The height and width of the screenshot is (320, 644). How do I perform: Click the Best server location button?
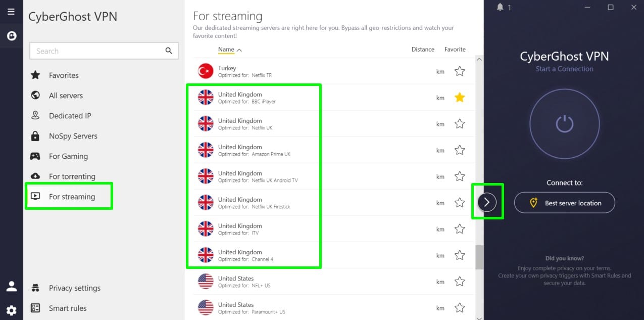pos(565,203)
